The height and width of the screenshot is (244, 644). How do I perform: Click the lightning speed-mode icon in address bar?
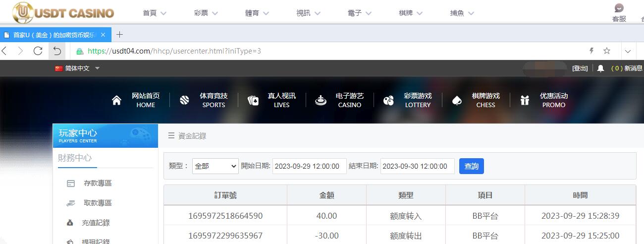click(x=591, y=51)
